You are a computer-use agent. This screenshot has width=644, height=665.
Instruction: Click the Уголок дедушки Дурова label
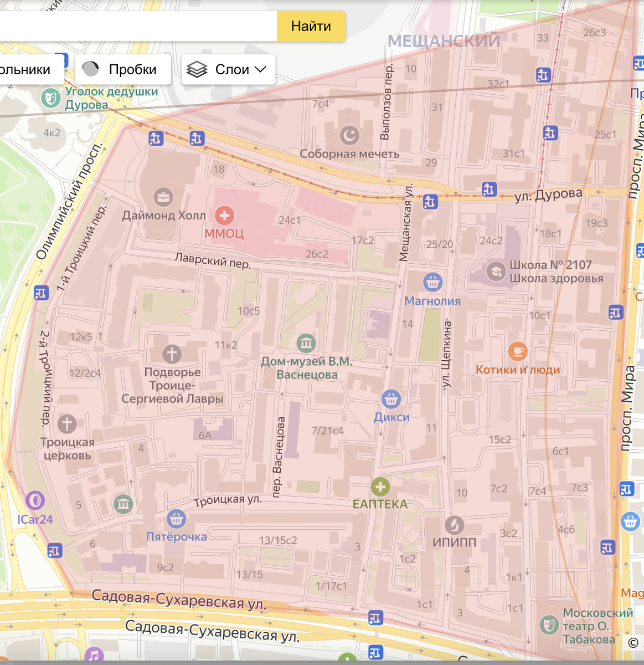111,98
